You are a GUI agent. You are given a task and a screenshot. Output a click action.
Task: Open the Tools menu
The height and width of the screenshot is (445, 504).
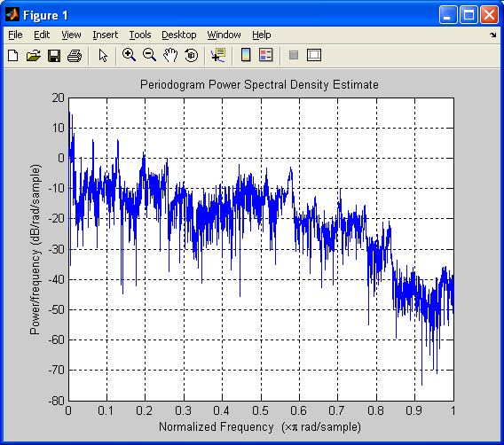click(140, 35)
